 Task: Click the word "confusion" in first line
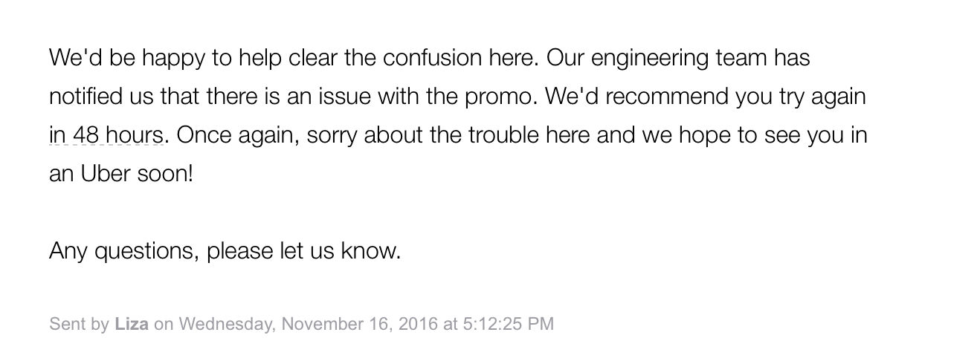tap(431, 58)
